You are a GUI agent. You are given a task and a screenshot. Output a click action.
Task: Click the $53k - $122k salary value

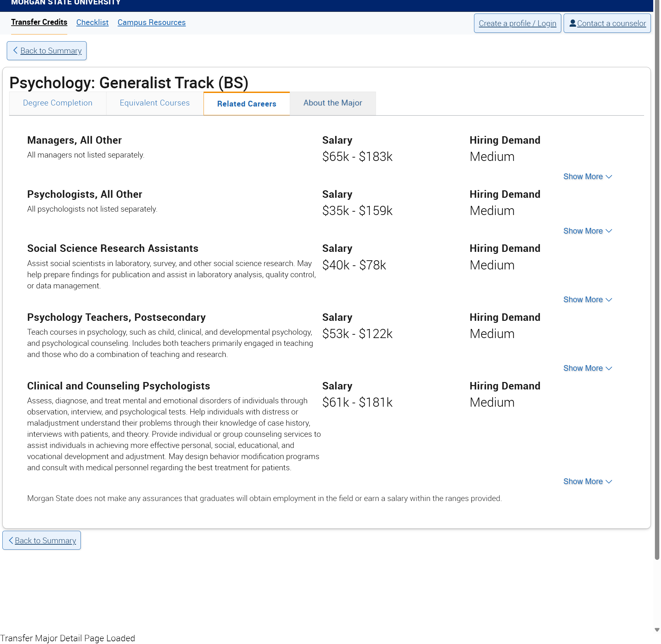357,334
